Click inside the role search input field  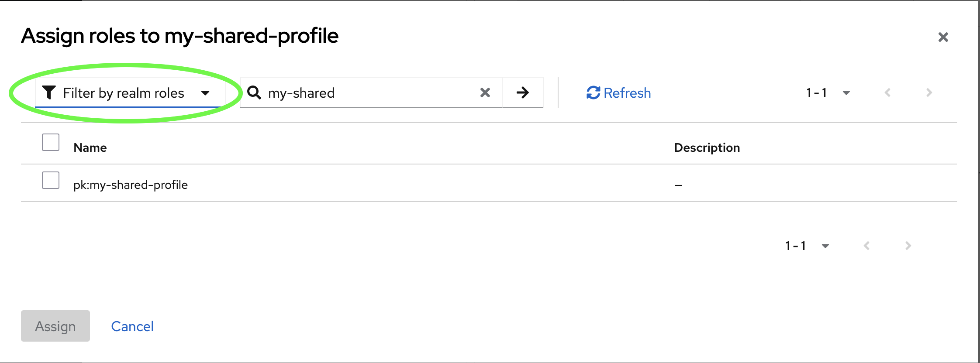371,92
